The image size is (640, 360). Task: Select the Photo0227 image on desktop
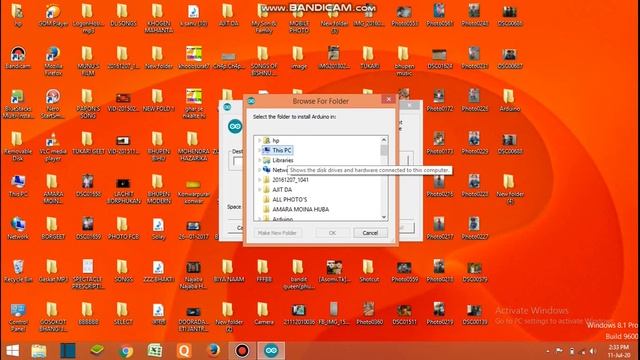pos(474,228)
